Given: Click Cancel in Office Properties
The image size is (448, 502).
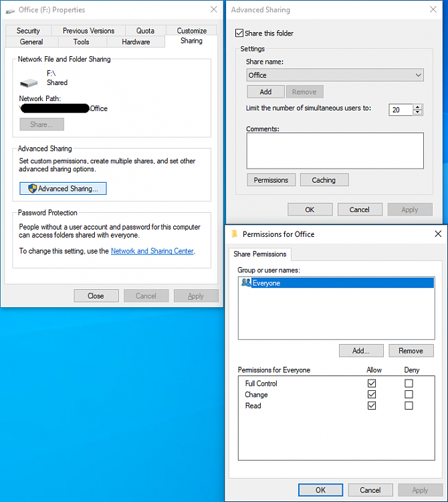Looking at the screenshot, I should coord(146,296).
